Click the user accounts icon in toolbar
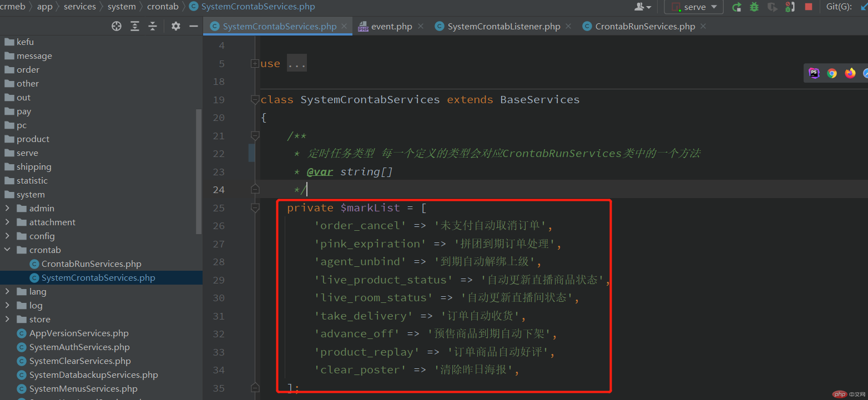The image size is (868, 400). (x=643, y=7)
